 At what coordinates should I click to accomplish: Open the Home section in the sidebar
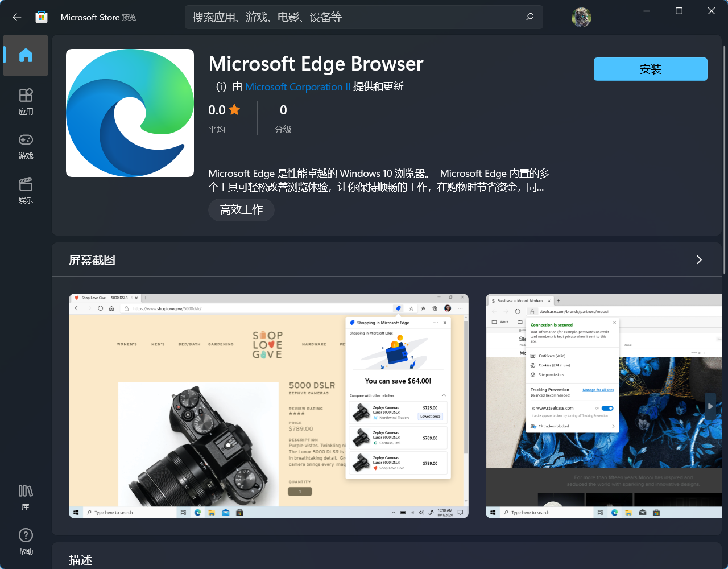(26, 55)
